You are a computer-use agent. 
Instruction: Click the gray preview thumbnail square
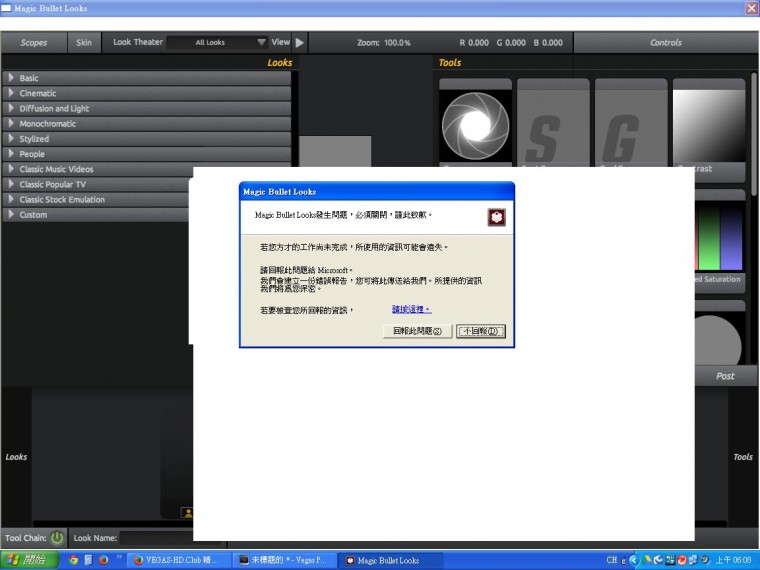(x=335, y=152)
